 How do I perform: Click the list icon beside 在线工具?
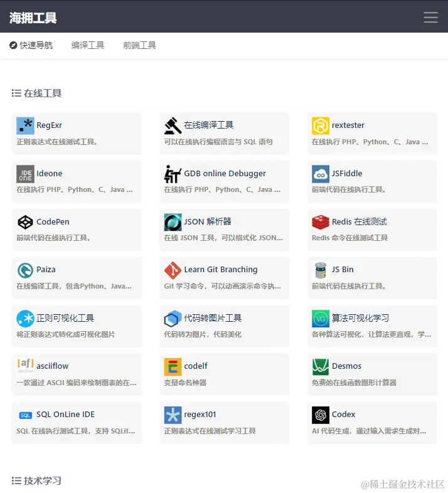pos(16,93)
